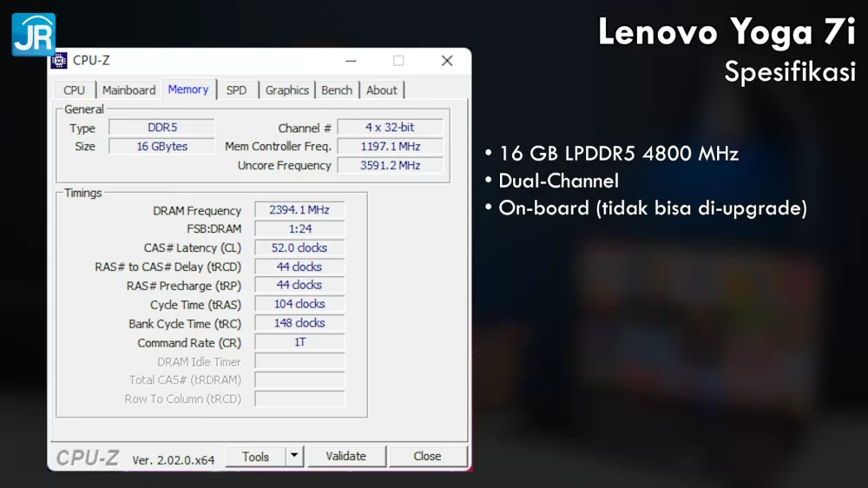Click the empty Total CAS# (tRDRAM) field
868x488 pixels.
point(299,380)
